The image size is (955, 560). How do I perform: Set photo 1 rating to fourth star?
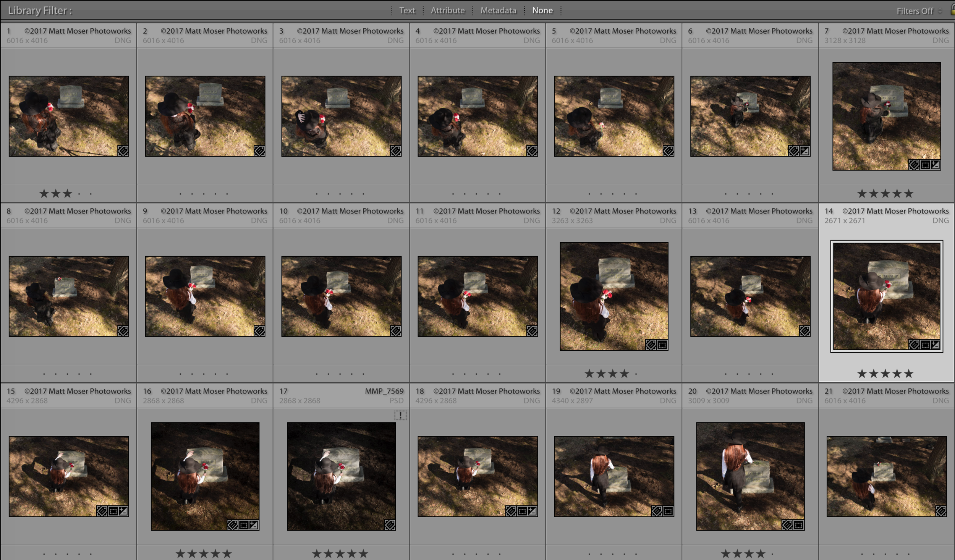tap(79, 194)
